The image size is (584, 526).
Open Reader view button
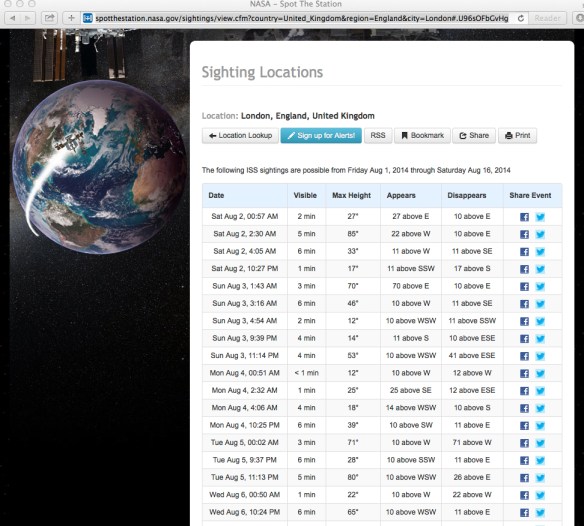(547, 18)
